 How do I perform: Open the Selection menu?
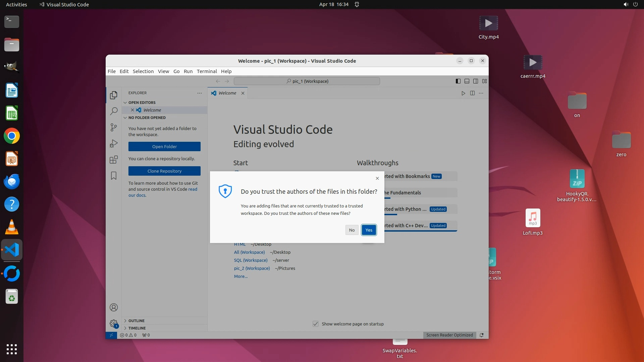143,71
